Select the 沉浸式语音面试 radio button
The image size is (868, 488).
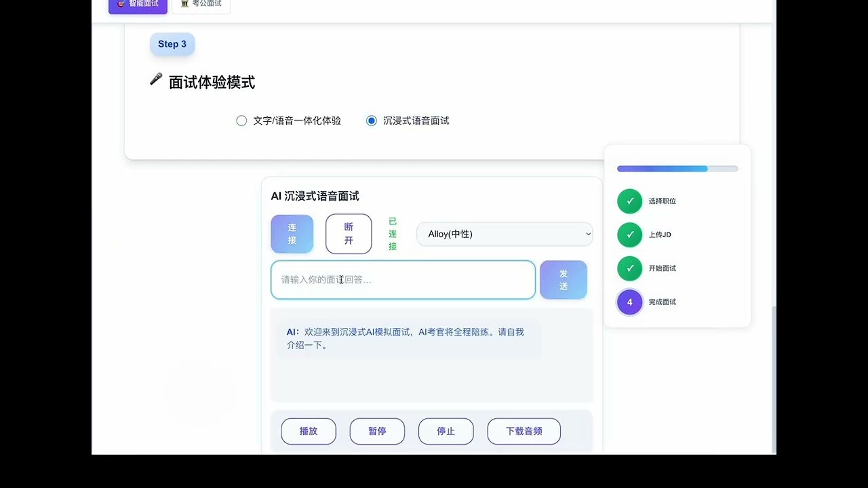(x=371, y=120)
